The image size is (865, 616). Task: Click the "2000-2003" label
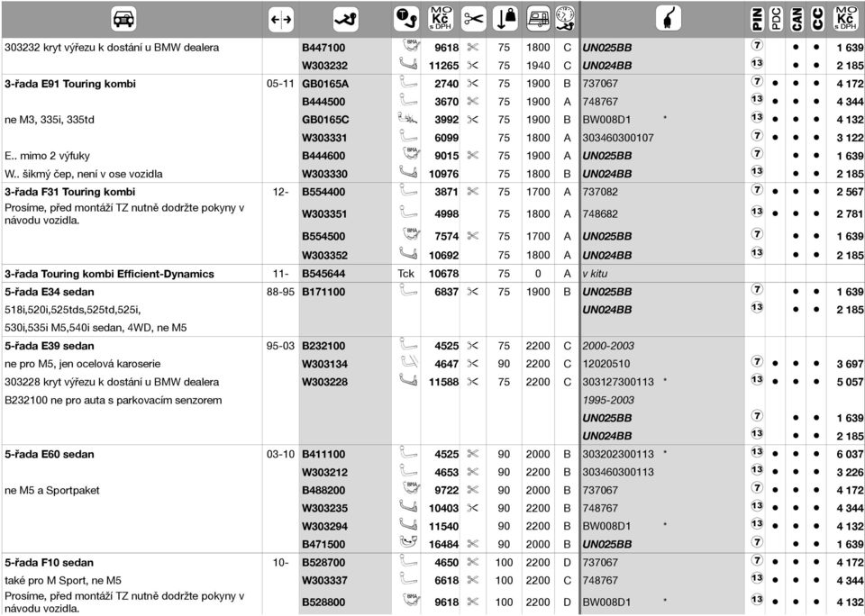(x=608, y=346)
